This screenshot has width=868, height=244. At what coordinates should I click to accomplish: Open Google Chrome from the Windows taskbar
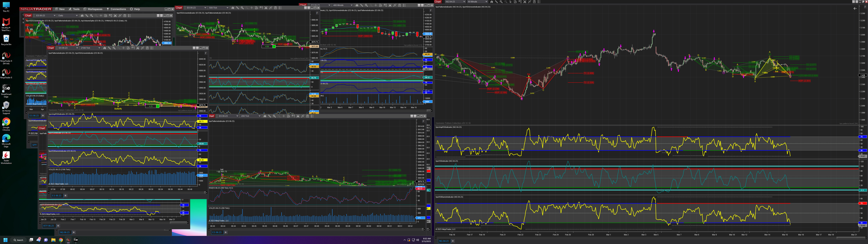coord(61,240)
